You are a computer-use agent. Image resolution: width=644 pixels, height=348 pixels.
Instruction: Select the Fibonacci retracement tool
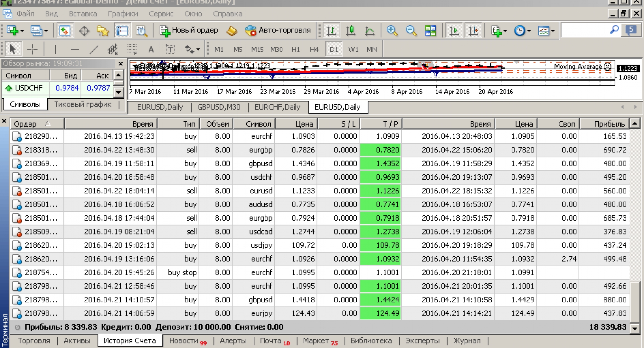point(132,49)
